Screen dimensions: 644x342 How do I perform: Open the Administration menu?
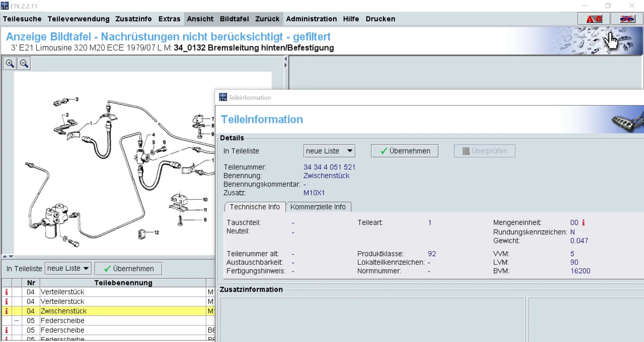311,19
